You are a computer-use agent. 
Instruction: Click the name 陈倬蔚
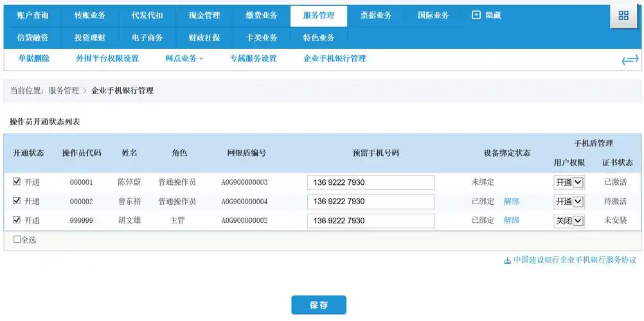click(129, 182)
